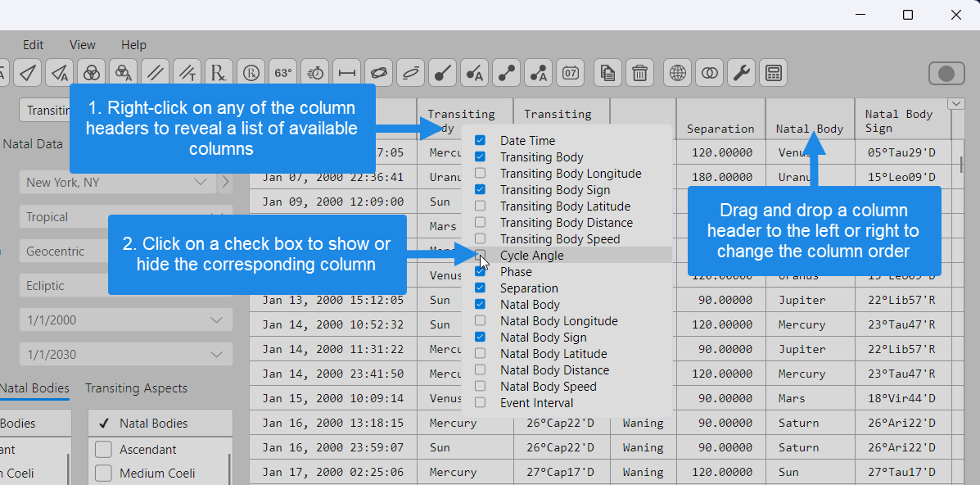Viewport: 980px width, 485px height.
Task: Click the single node with A icon
Action: 474,73
